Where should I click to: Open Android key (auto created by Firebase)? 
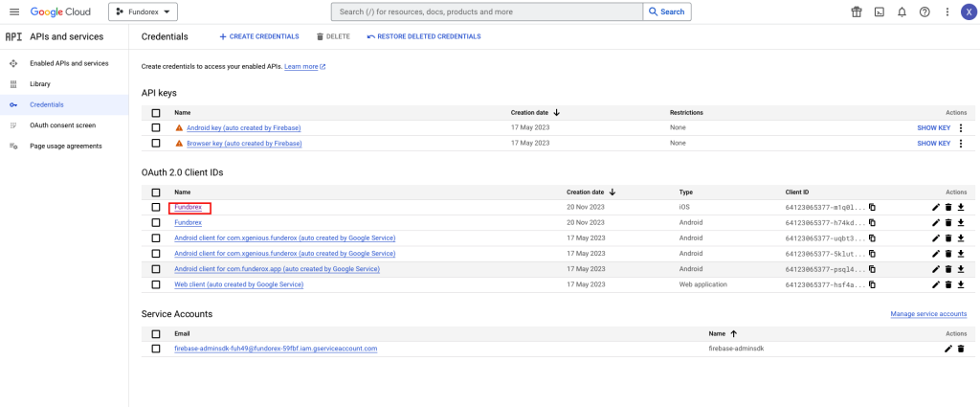pos(244,127)
